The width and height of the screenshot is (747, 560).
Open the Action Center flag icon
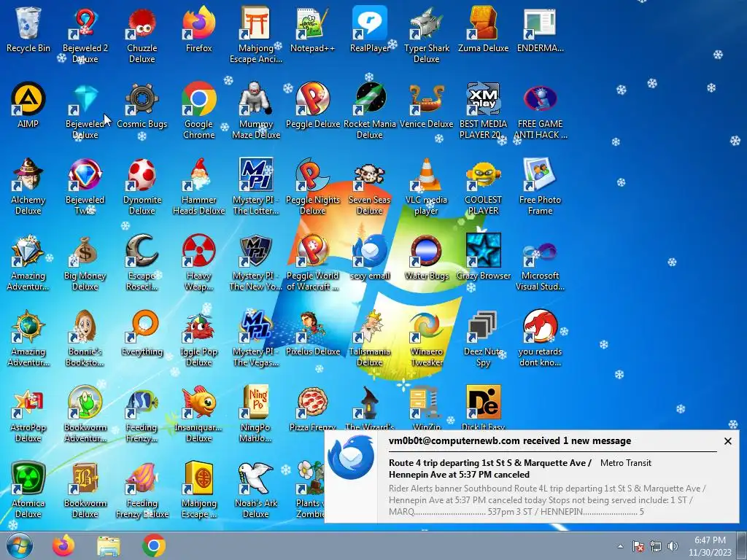pos(638,547)
